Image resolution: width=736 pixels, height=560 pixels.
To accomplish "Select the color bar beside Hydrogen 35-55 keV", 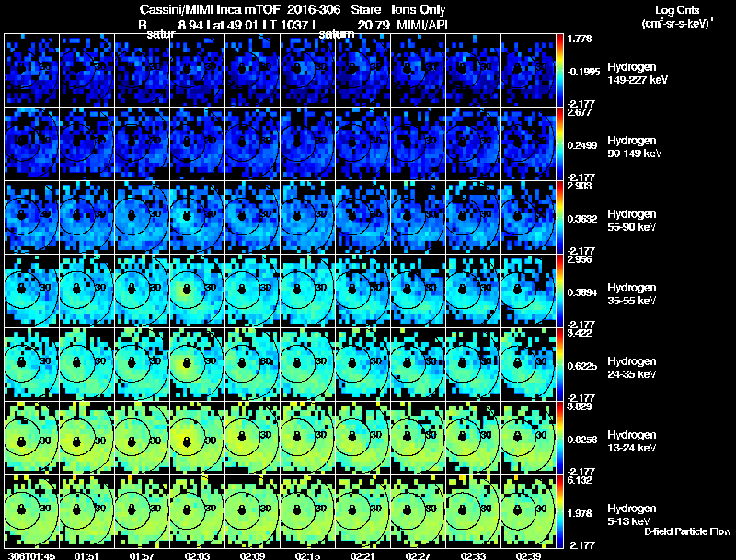I will point(559,291).
